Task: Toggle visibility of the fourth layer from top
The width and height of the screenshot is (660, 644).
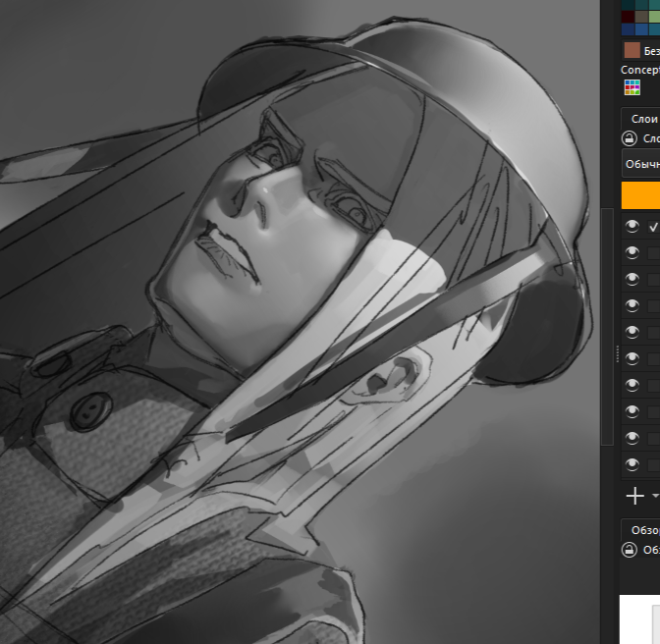Action: [x=632, y=306]
